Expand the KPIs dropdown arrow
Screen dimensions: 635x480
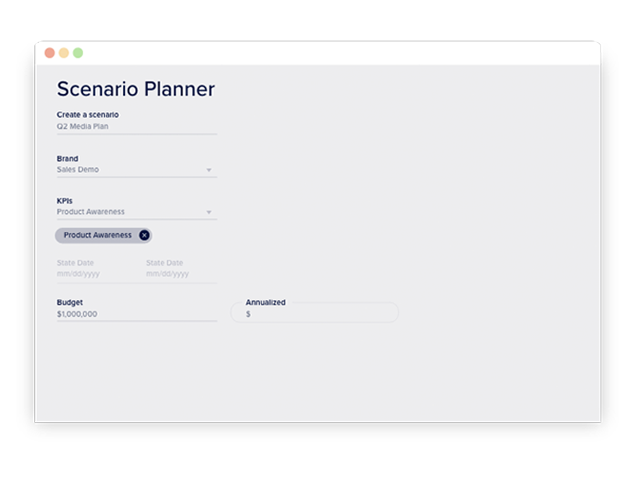point(209,212)
